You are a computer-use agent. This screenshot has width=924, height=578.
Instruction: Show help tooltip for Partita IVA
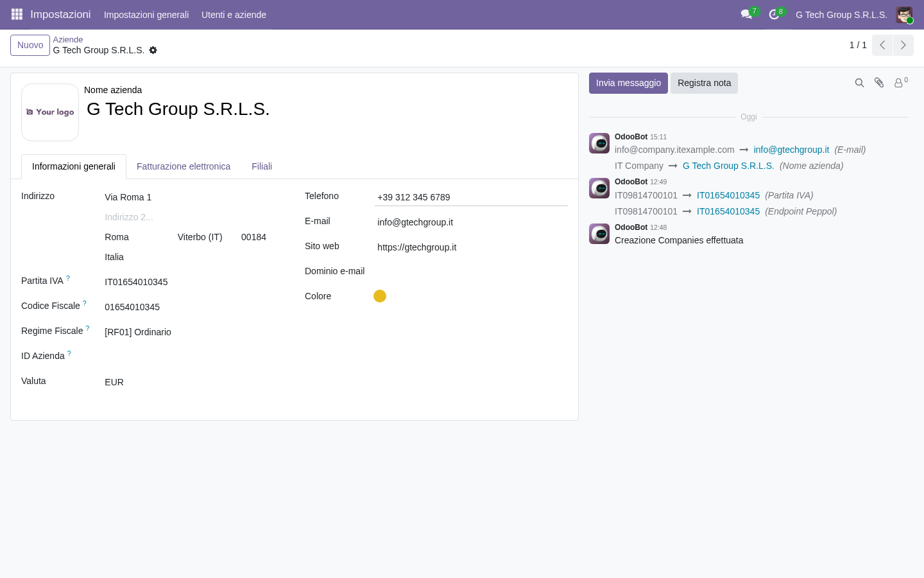click(x=68, y=278)
